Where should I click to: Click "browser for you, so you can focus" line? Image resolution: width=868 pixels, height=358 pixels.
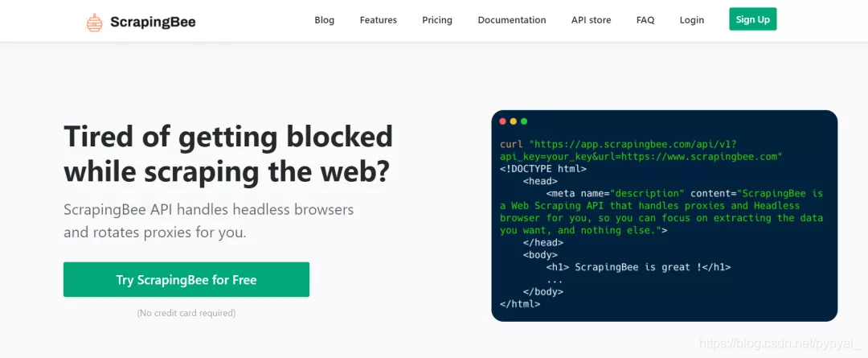(661, 218)
